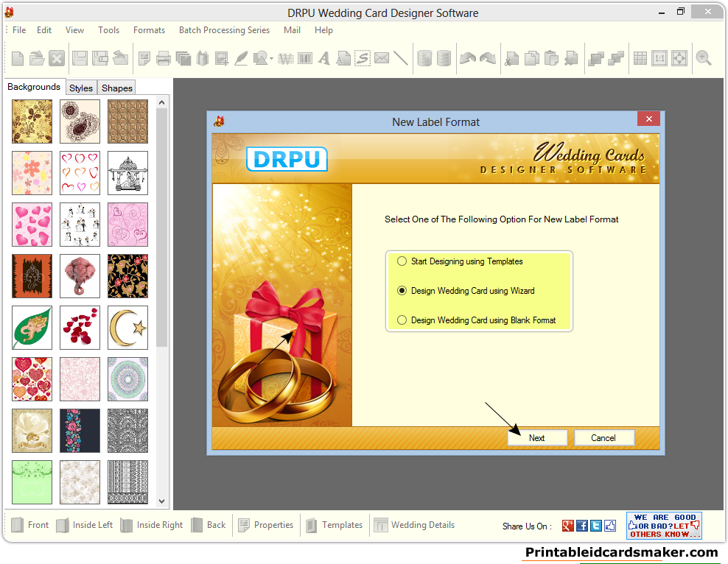Screen dimensions: 728x564
Task: Open the Formats menu
Action: click(x=149, y=30)
